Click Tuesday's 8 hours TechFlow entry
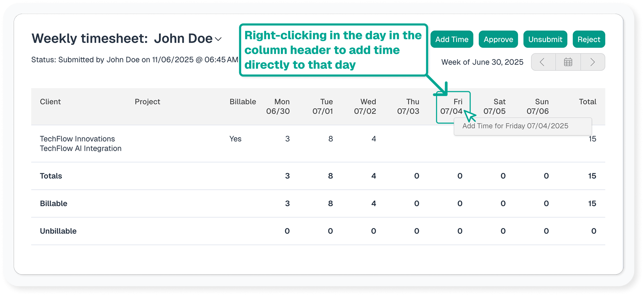 click(x=330, y=139)
